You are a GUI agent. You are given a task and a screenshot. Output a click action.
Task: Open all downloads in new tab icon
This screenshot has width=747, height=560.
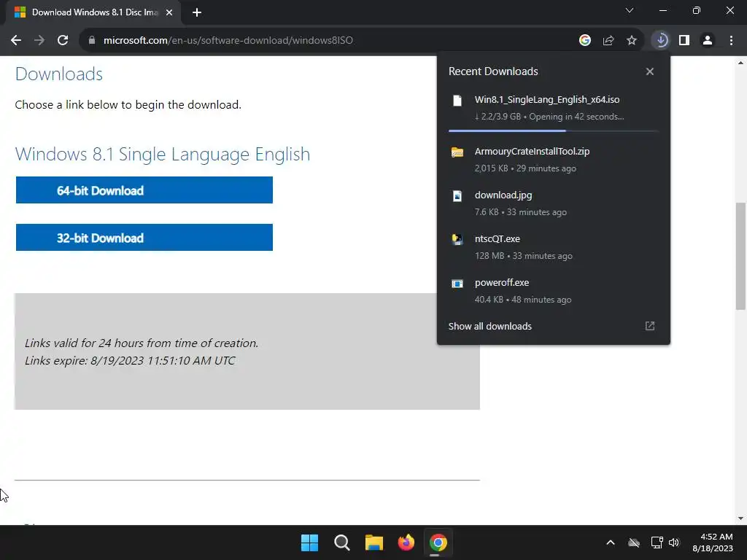click(x=650, y=326)
